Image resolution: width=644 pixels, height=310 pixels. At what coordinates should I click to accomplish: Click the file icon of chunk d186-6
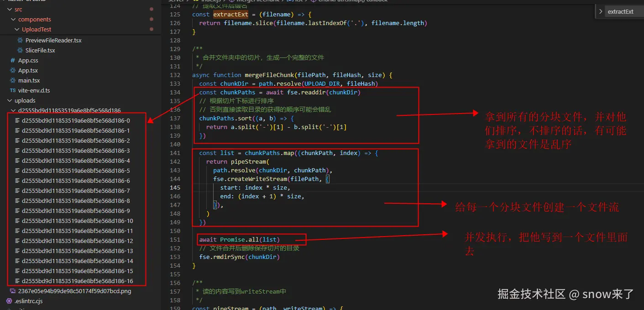pos(17,181)
